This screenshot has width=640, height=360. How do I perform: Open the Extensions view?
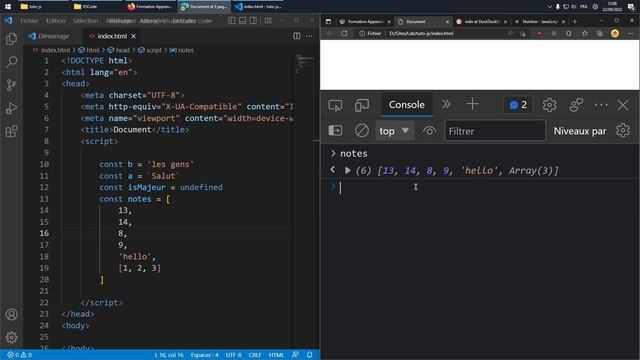pos(11,131)
